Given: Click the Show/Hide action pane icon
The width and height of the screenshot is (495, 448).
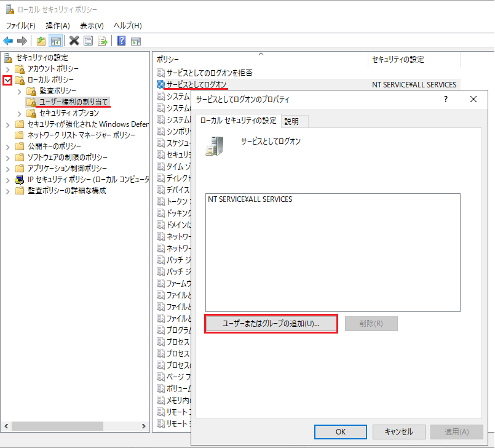Looking at the screenshot, I should tap(136, 41).
